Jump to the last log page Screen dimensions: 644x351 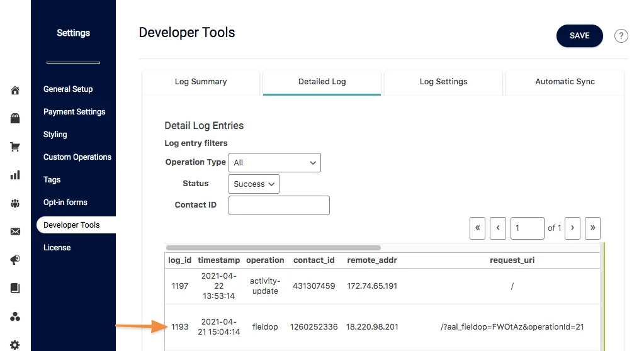click(592, 228)
